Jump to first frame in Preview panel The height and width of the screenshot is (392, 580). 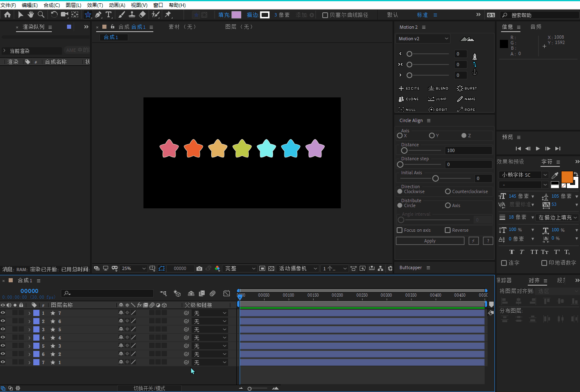click(518, 149)
